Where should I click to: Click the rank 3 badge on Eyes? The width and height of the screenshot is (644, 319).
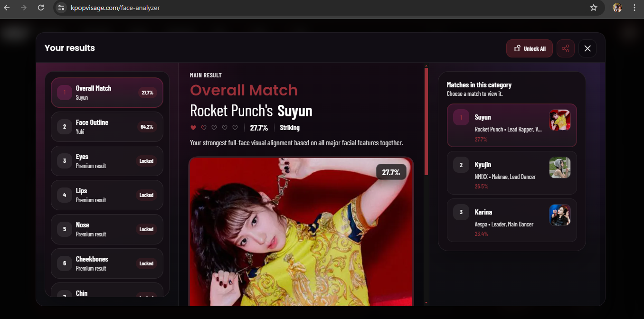(x=65, y=161)
